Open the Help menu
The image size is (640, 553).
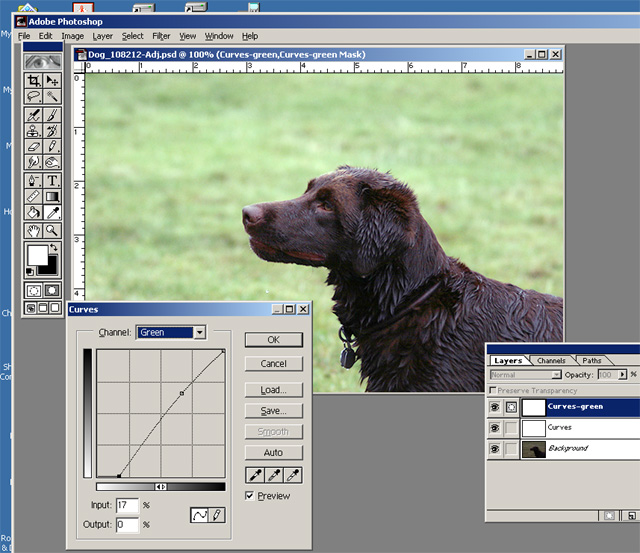(x=250, y=36)
